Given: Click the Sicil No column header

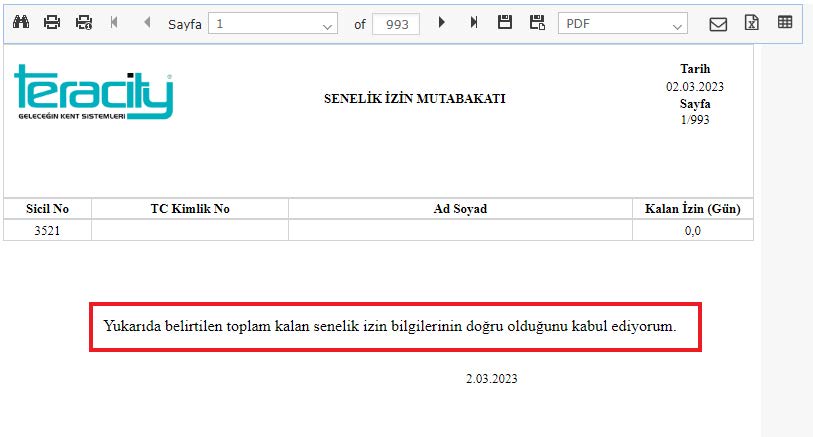Looking at the screenshot, I should tap(47, 209).
